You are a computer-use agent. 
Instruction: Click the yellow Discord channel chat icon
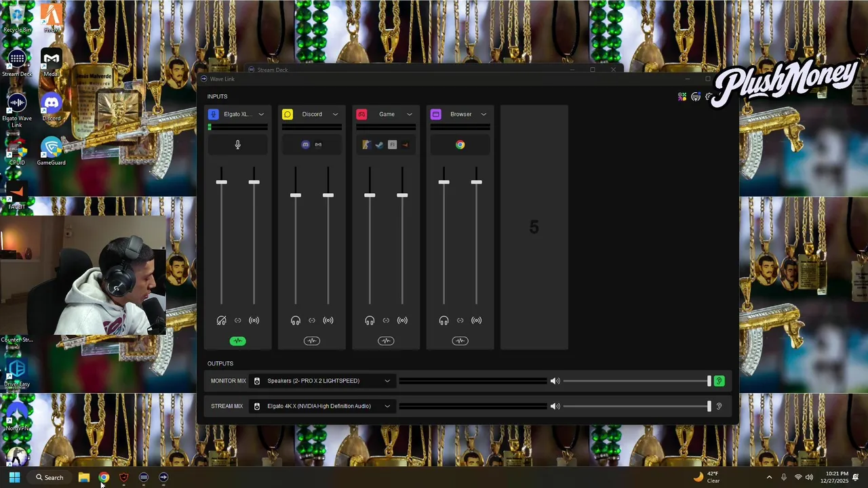pos(288,114)
